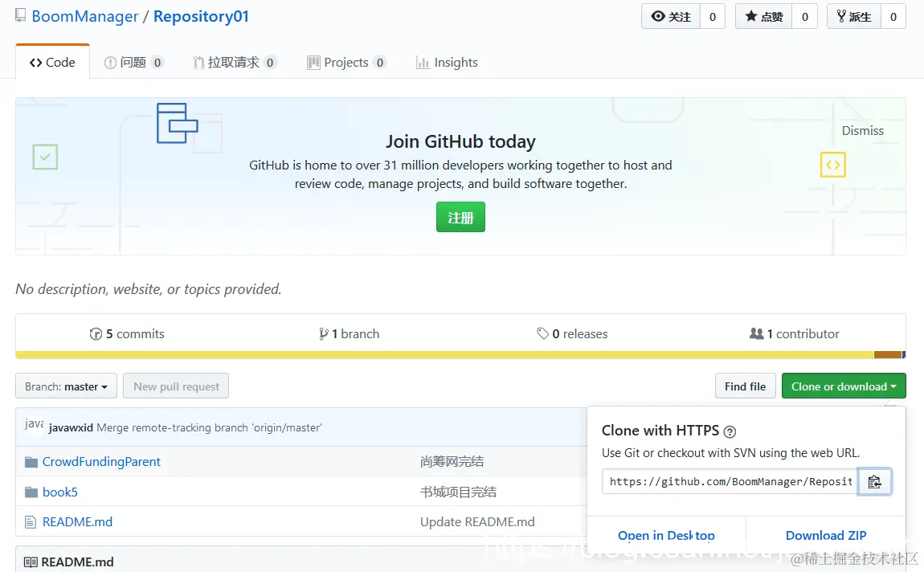Open the 尚筹网完结 commit message

coord(452,462)
